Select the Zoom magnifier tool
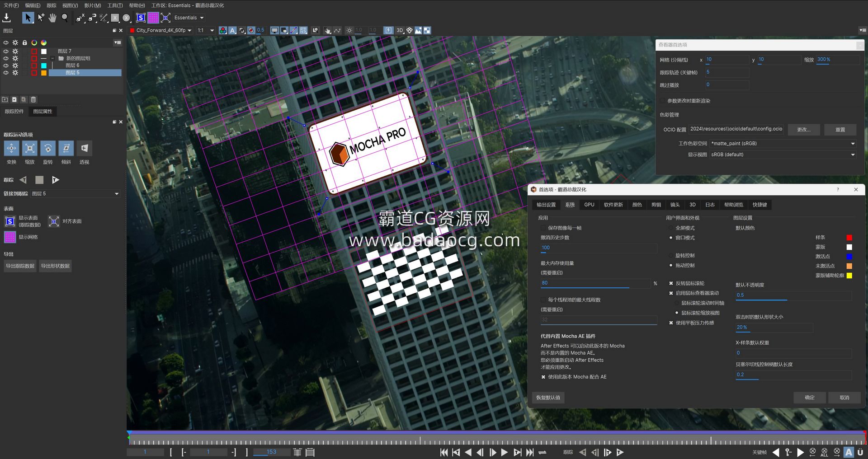The width and height of the screenshot is (868, 459). [x=65, y=18]
